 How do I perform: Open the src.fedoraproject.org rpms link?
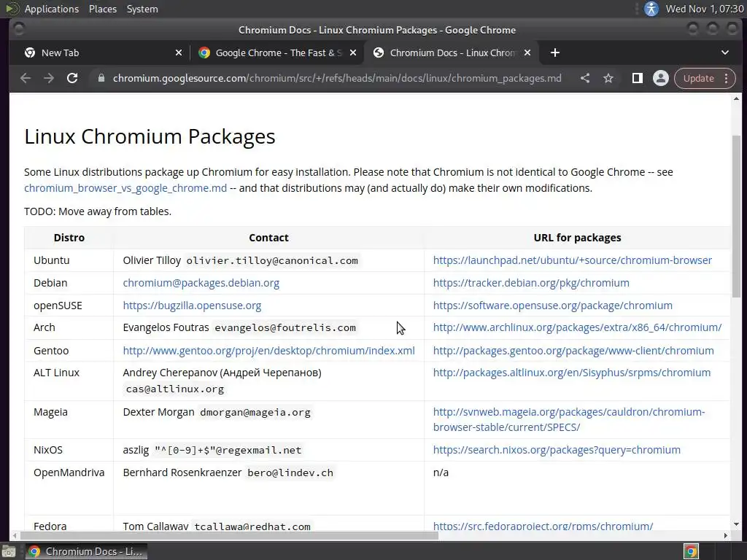543,526
